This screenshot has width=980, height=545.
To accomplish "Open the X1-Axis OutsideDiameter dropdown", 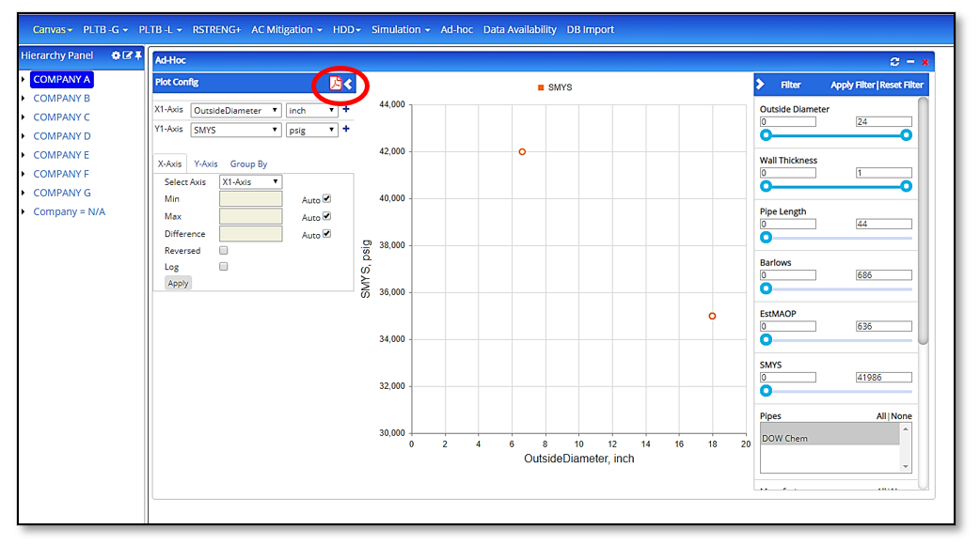I will pyautogui.click(x=235, y=110).
